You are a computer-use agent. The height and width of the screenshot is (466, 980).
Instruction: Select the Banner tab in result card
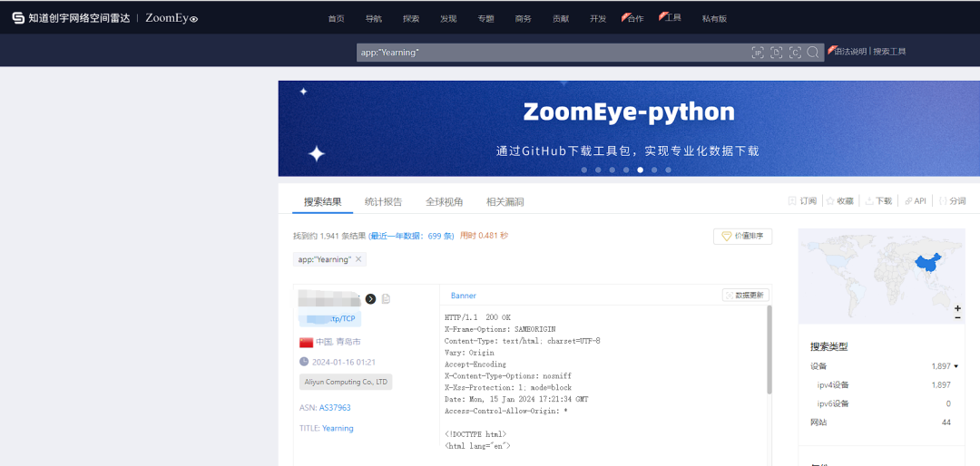pyautogui.click(x=463, y=296)
